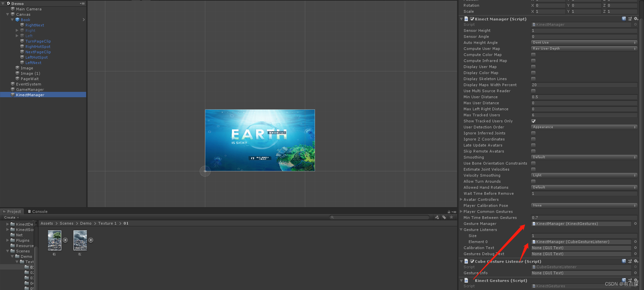
Task: Click the Sensor Height value field
Action: click(584, 31)
